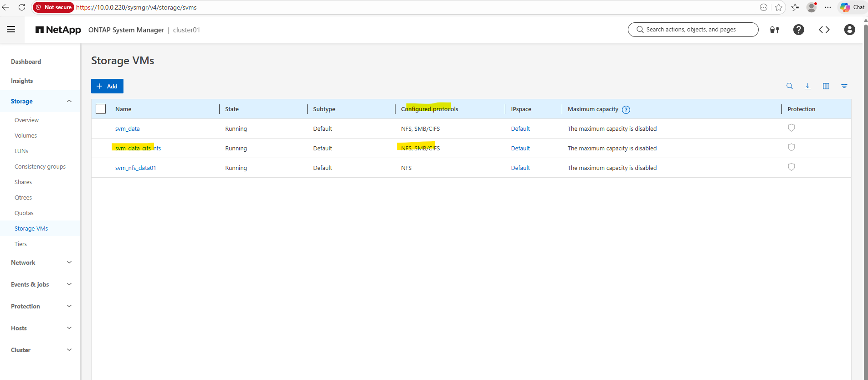
Task: Open the table filter icon
Action: click(844, 86)
